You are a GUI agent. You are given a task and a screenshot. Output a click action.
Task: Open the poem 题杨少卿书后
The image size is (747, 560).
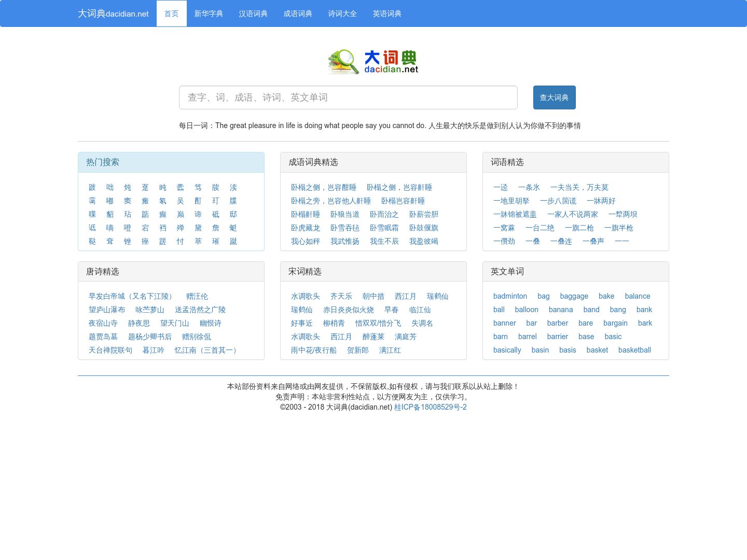tap(150, 337)
